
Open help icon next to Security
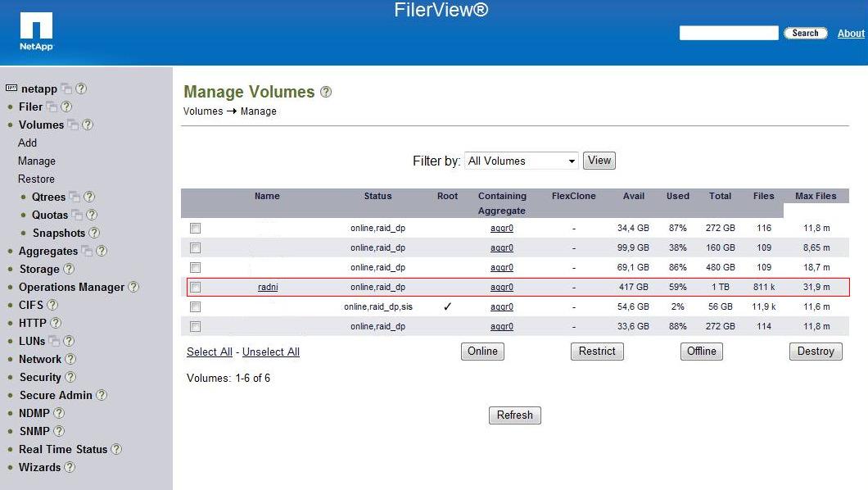tap(70, 377)
